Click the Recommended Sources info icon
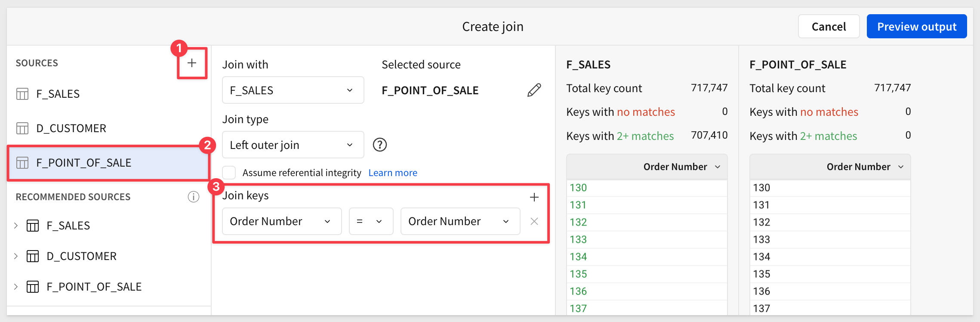The image size is (980, 322). pos(193,197)
